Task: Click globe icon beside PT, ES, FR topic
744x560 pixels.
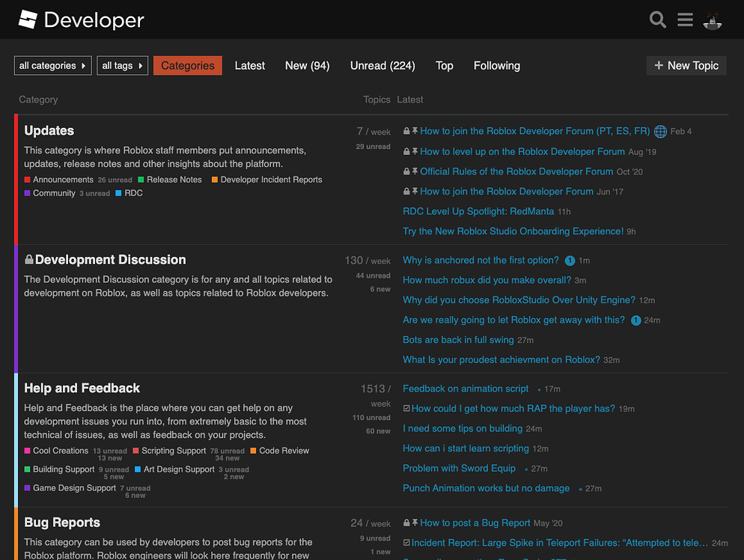Action: pos(660,132)
